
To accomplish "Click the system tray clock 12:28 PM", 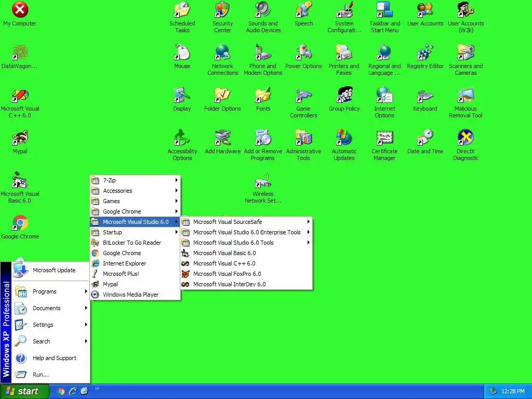I will tap(513, 392).
